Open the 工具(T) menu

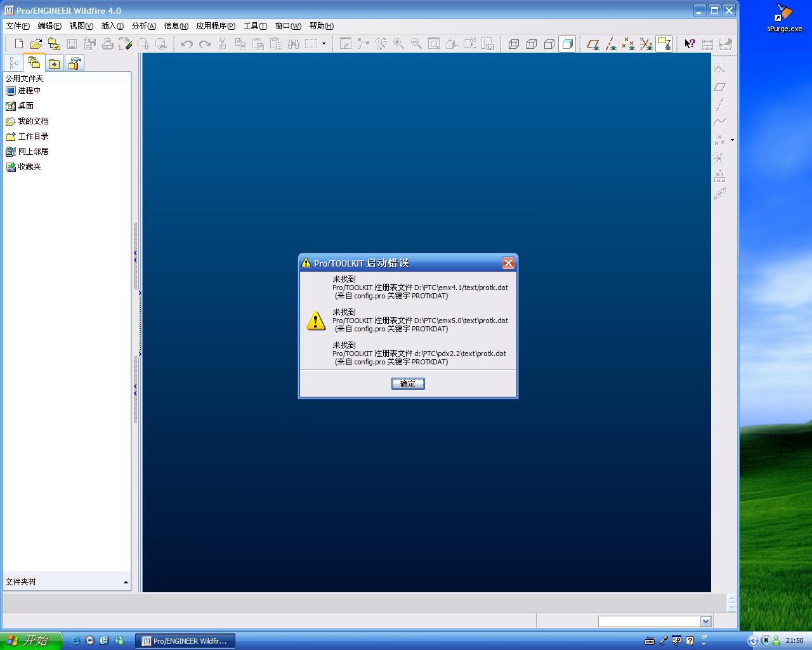(x=255, y=26)
